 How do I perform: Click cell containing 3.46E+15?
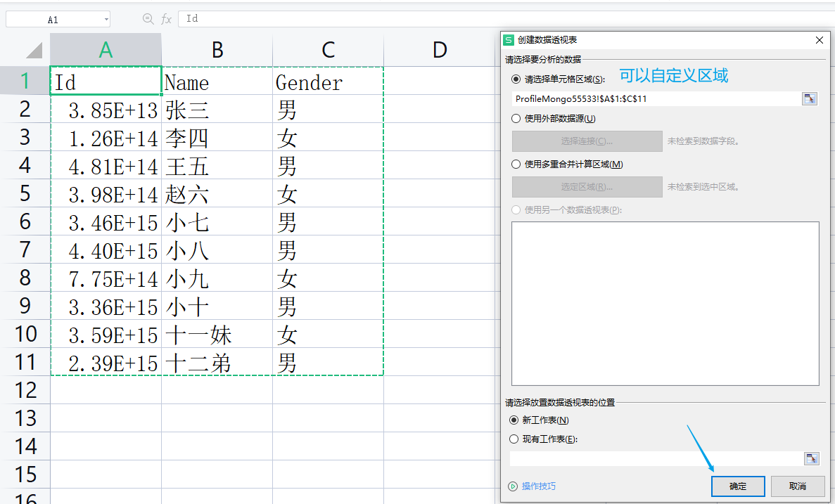(106, 221)
